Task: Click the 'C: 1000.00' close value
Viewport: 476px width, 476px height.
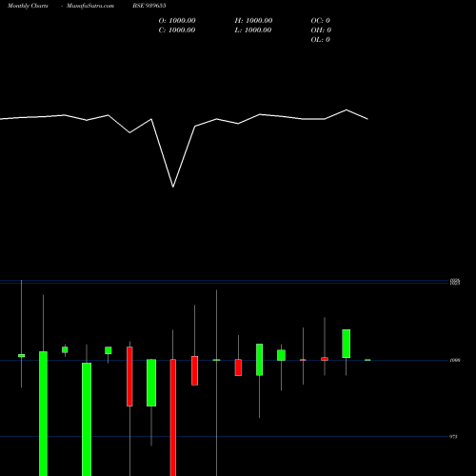Action: pos(177,30)
